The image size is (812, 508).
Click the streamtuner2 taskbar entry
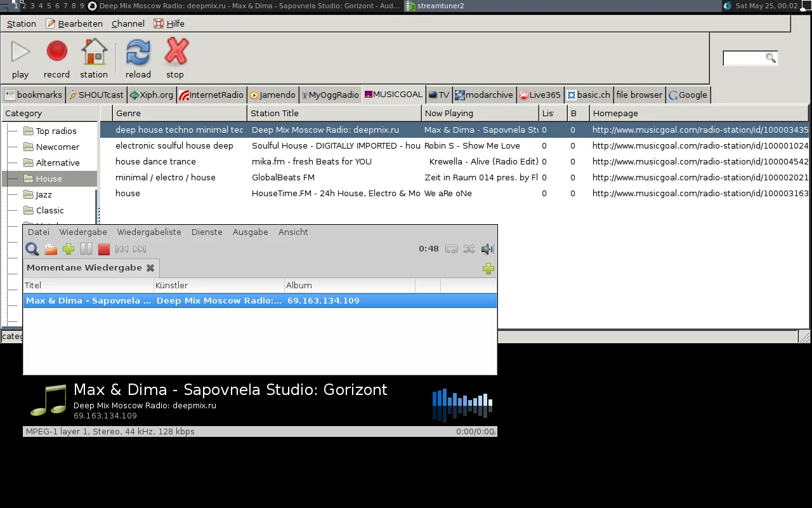coord(561,6)
